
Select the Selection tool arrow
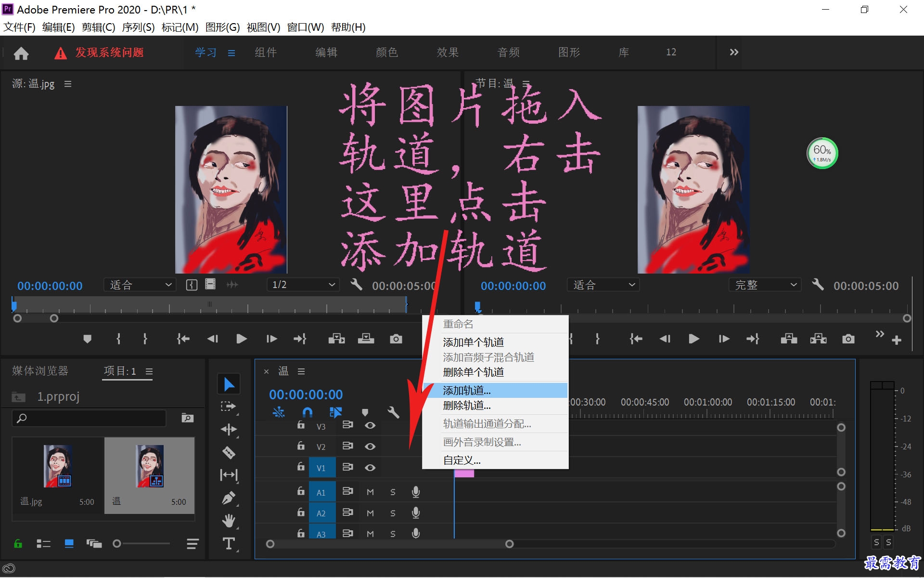tap(229, 384)
